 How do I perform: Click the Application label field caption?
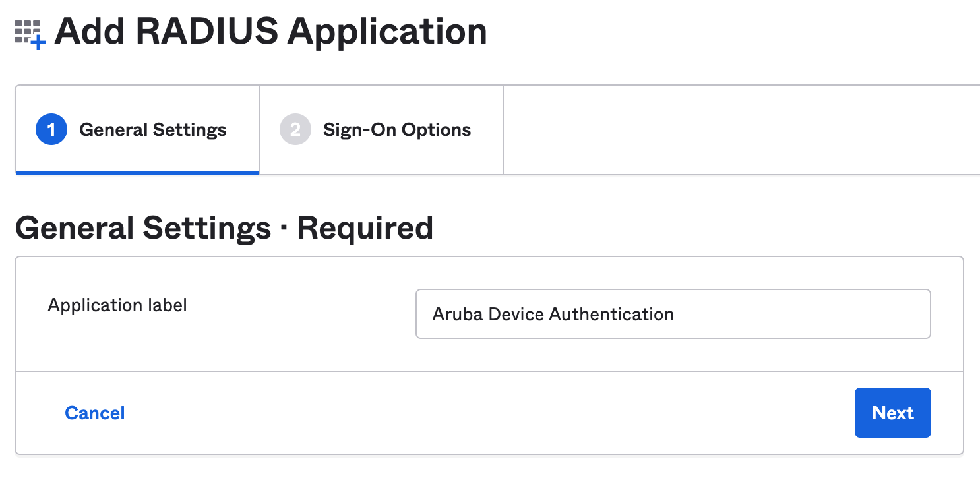[x=117, y=305]
